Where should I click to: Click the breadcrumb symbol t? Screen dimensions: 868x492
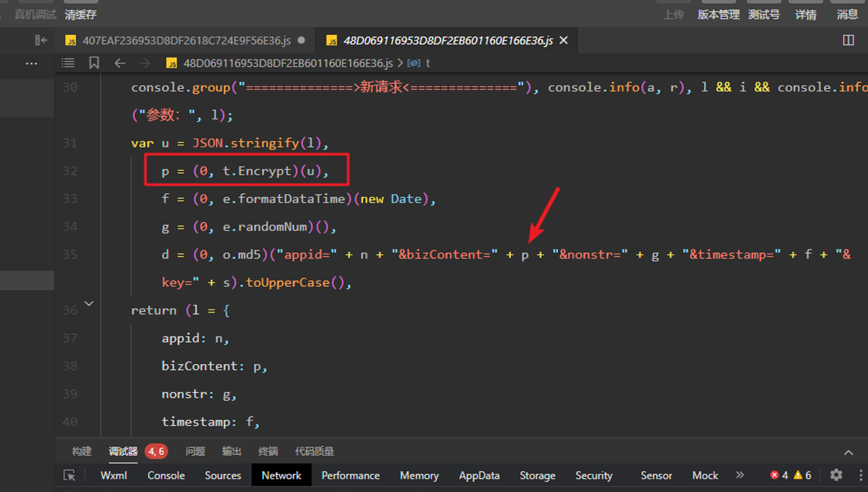pyautogui.click(x=427, y=63)
